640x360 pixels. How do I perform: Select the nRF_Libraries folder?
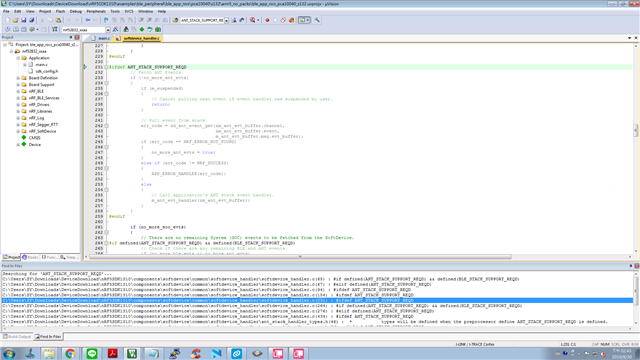40,111
